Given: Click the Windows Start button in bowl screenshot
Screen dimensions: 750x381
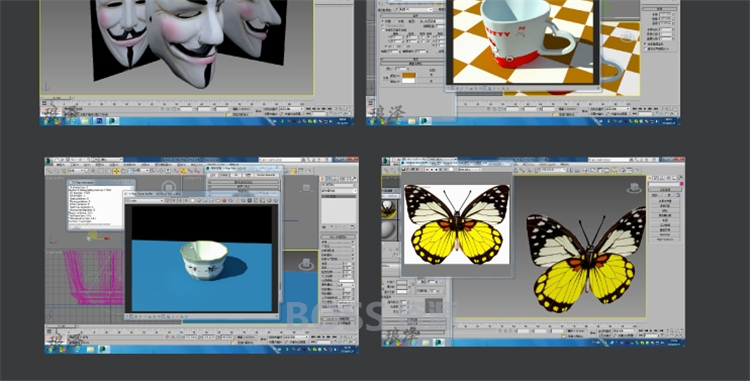Looking at the screenshot, I should [x=50, y=349].
